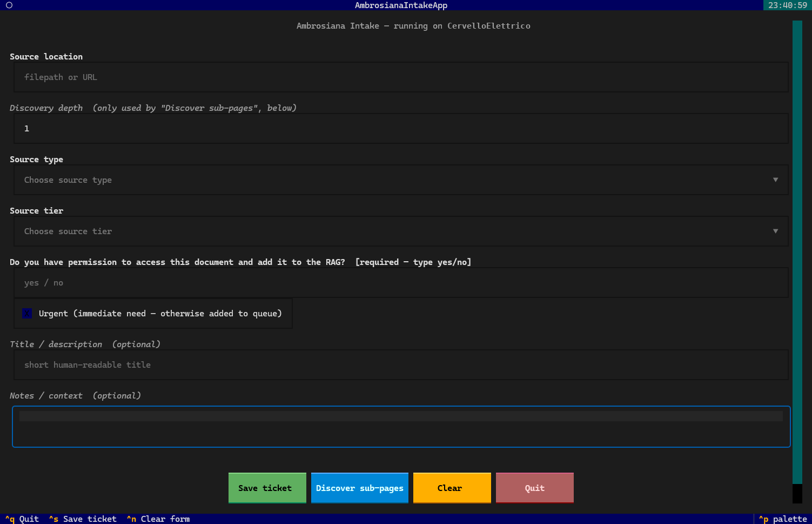This screenshot has height=524, width=812.
Task: Click the AmbrosianaIntakeApp header title
Action: pos(401,5)
